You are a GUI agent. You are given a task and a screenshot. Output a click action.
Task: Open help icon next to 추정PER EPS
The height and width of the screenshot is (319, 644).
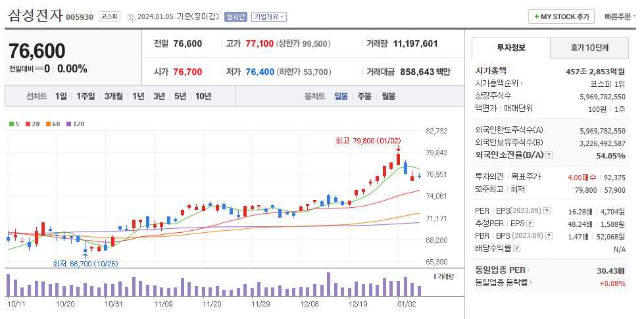530,224
